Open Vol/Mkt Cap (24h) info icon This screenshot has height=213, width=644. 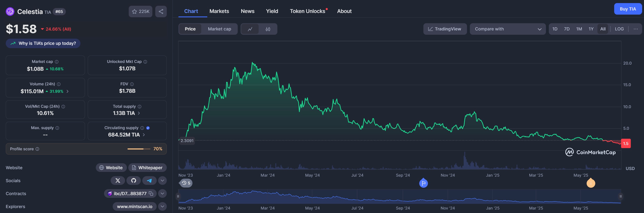[63, 106]
